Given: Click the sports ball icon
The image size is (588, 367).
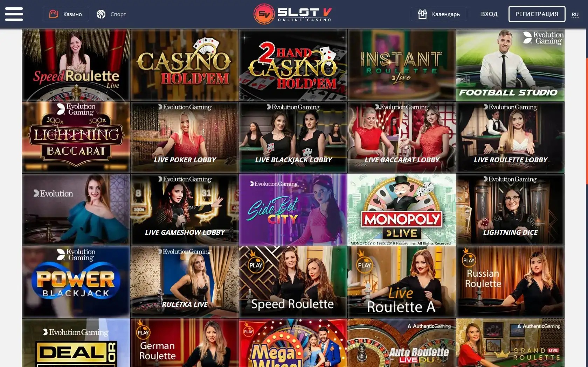Looking at the screenshot, I should [x=101, y=14].
